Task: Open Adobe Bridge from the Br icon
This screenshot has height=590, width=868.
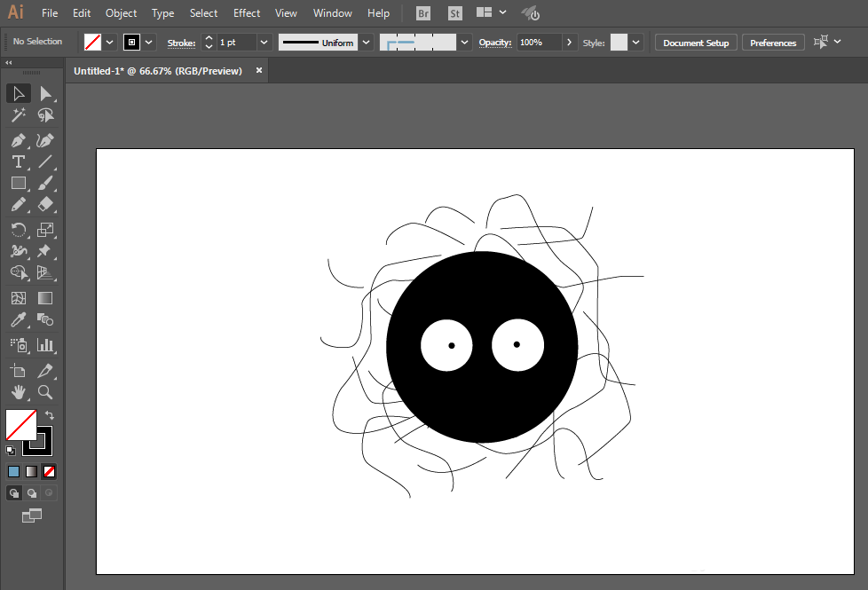Action: [x=423, y=13]
